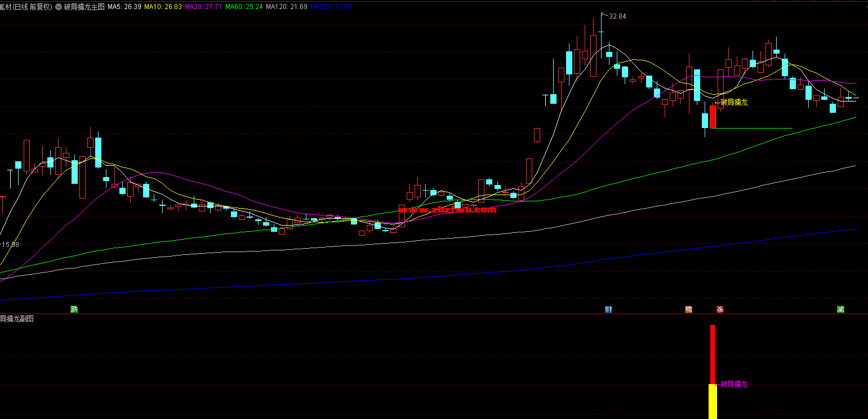
Task: Click the blue 财 event marker icon
Action: coord(608,309)
